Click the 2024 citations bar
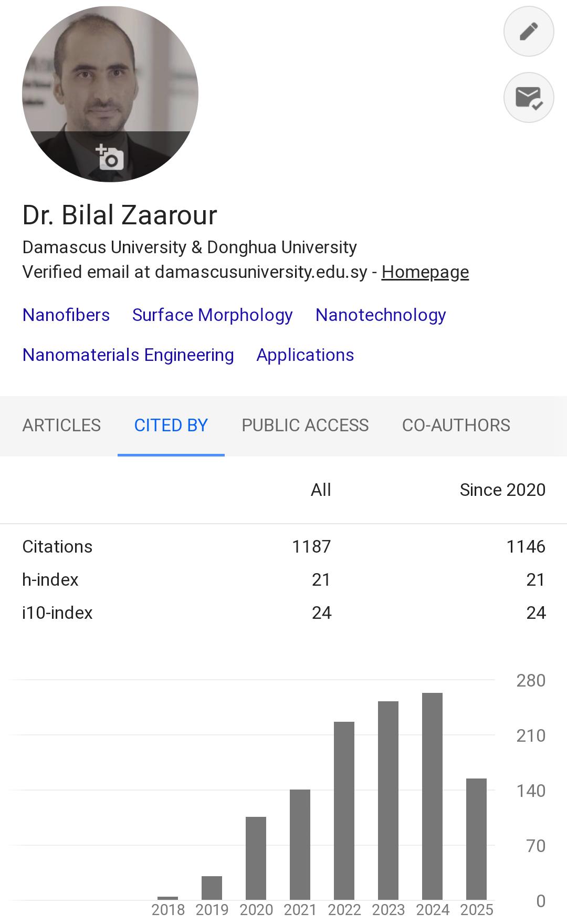 coord(432,796)
